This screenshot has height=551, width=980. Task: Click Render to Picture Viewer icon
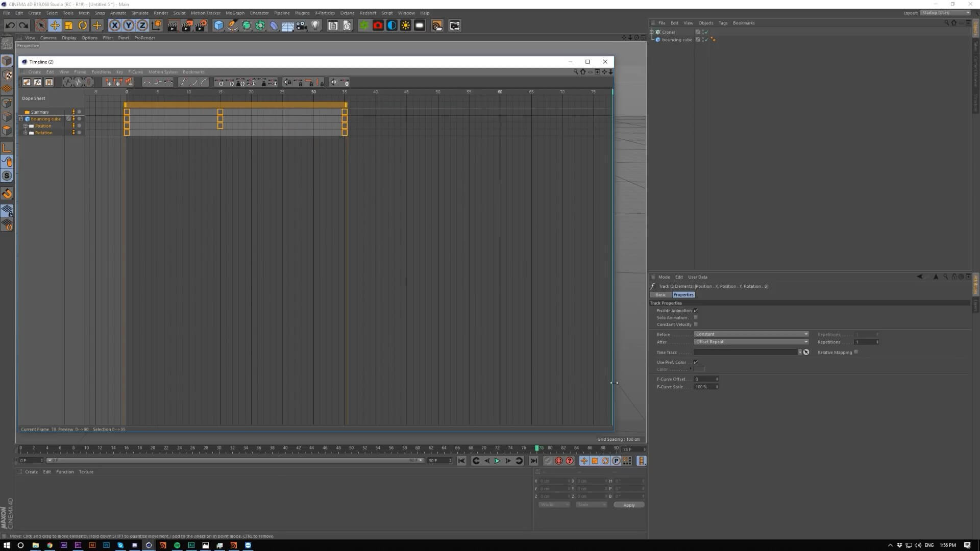tap(187, 26)
